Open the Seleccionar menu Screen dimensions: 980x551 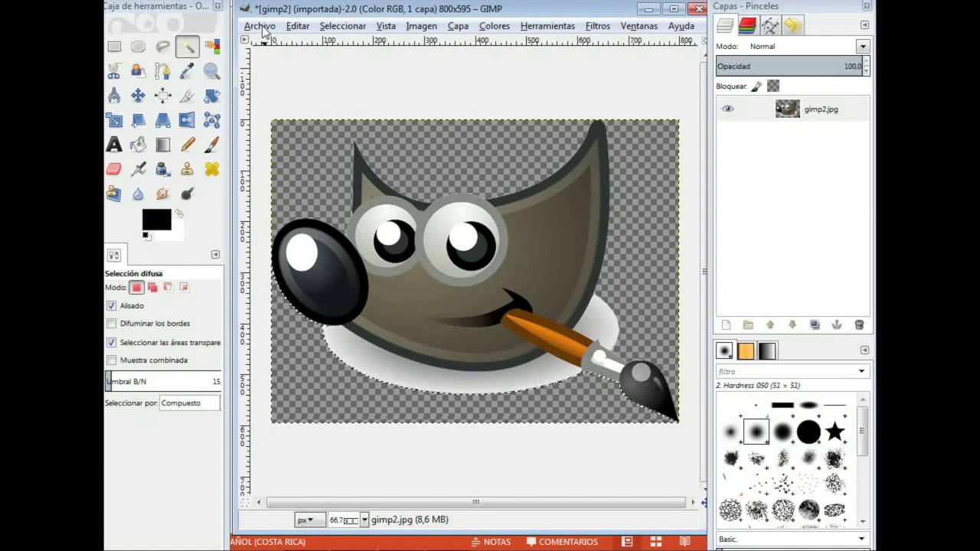[343, 26]
